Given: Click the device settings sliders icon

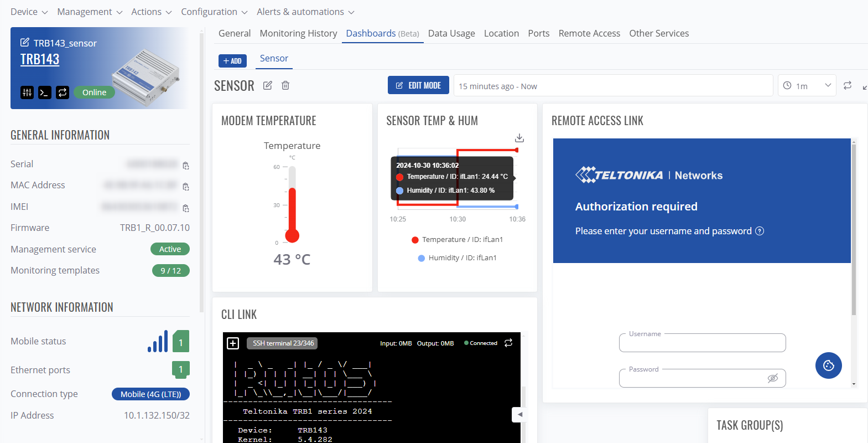Looking at the screenshot, I should click(x=27, y=92).
